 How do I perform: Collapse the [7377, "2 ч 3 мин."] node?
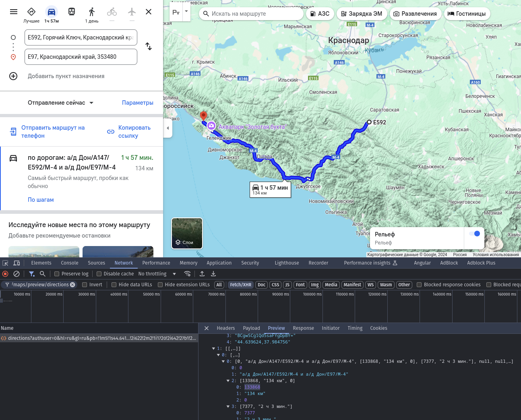(228, 407)
